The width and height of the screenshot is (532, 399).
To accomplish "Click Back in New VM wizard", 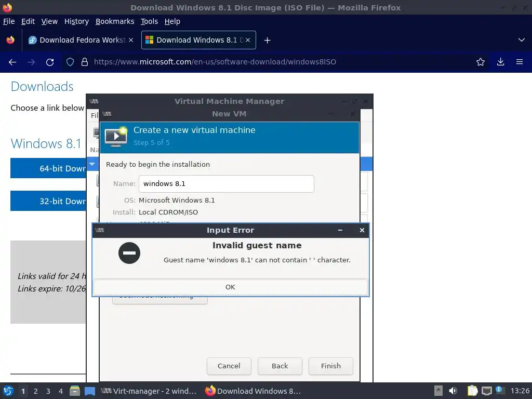I will (x=280, y=366).
